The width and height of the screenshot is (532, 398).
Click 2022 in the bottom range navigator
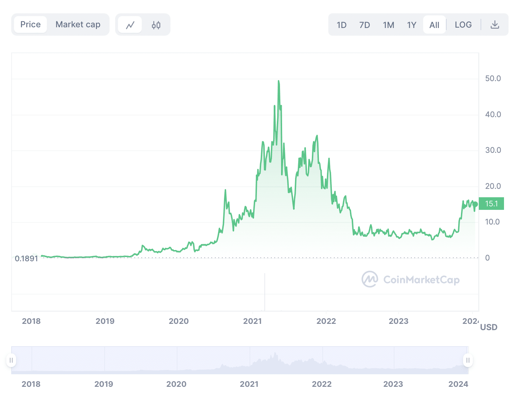tap(322, 384)
